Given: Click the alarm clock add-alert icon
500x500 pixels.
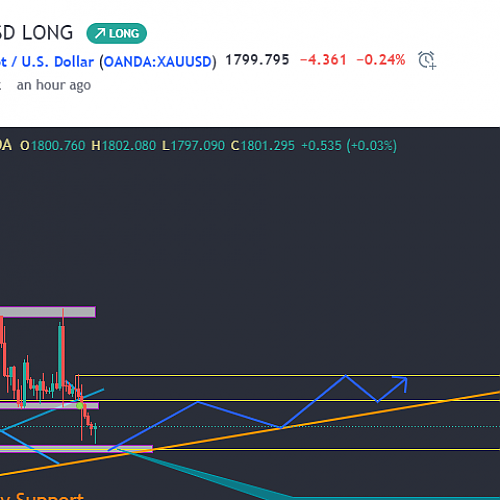Looking at the screenshot, I should 427,60.
